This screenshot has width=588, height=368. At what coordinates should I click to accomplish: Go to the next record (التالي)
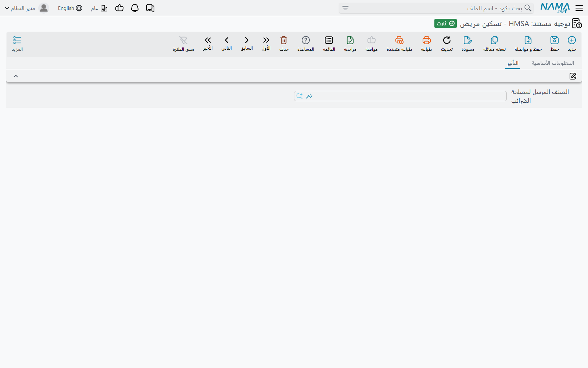click(227, 43)
